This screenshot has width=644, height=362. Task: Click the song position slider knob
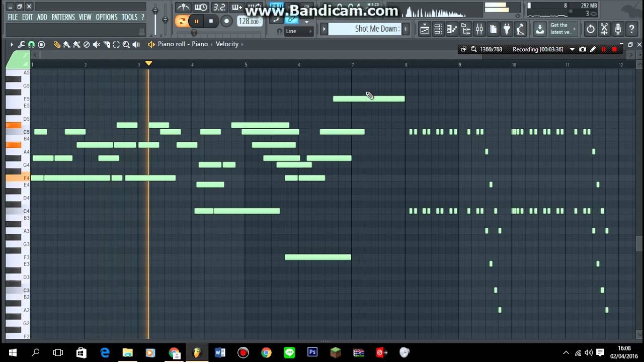pyautogui.click(x=194, y=33)
